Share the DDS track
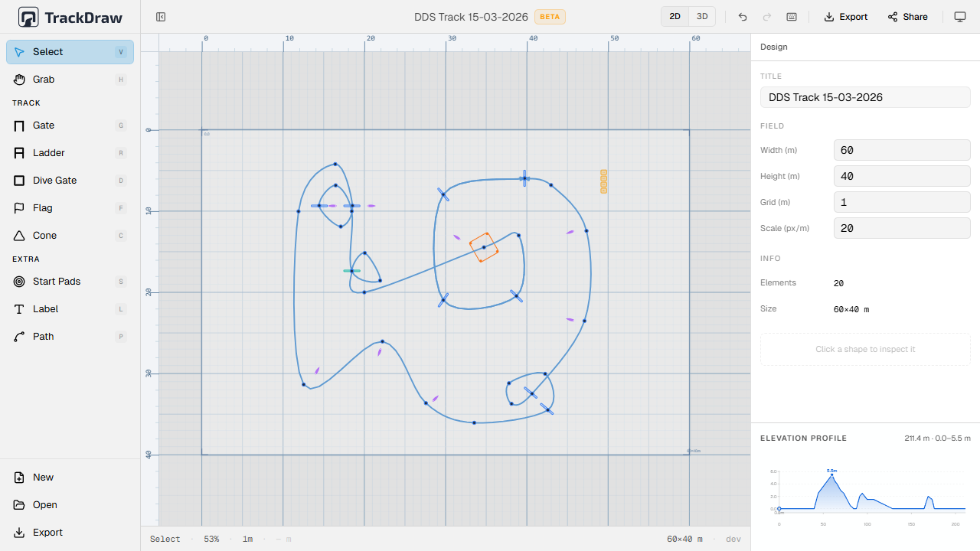 tap(907, 16)
